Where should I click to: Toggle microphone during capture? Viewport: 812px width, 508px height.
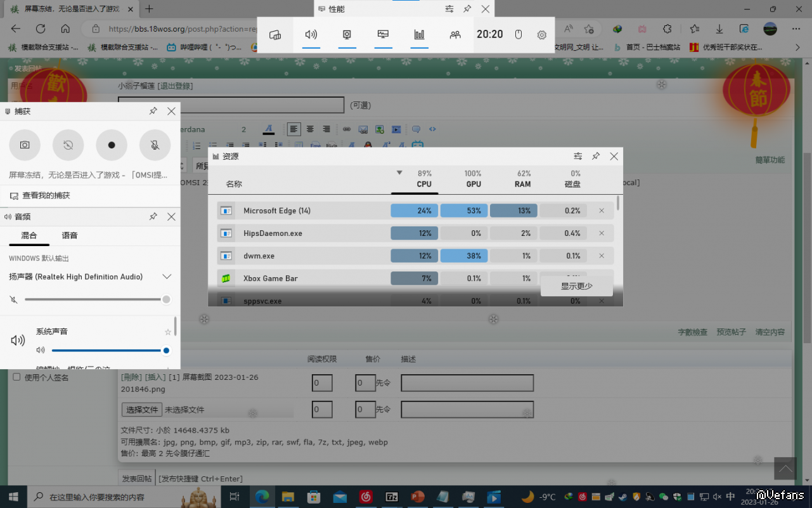coord(155,145)
